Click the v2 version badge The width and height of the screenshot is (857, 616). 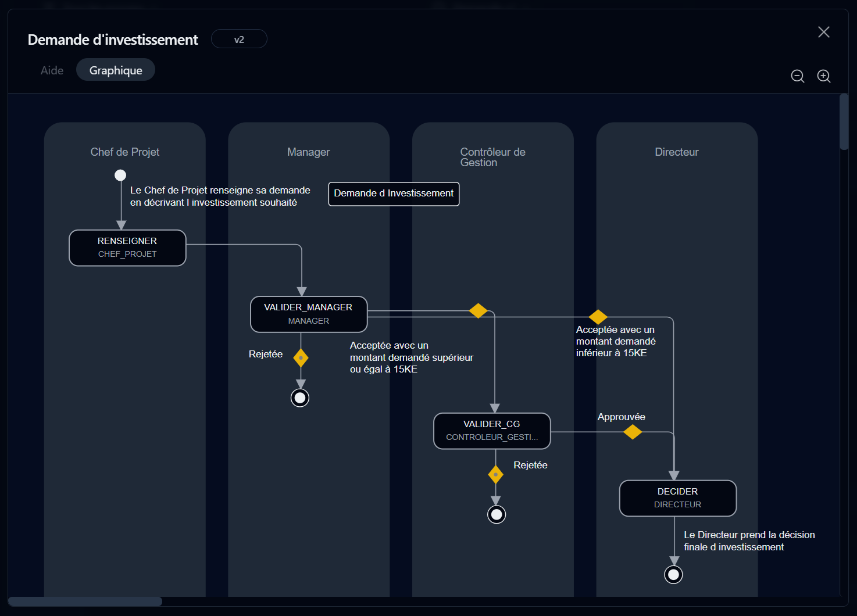[x=239, y=40]
